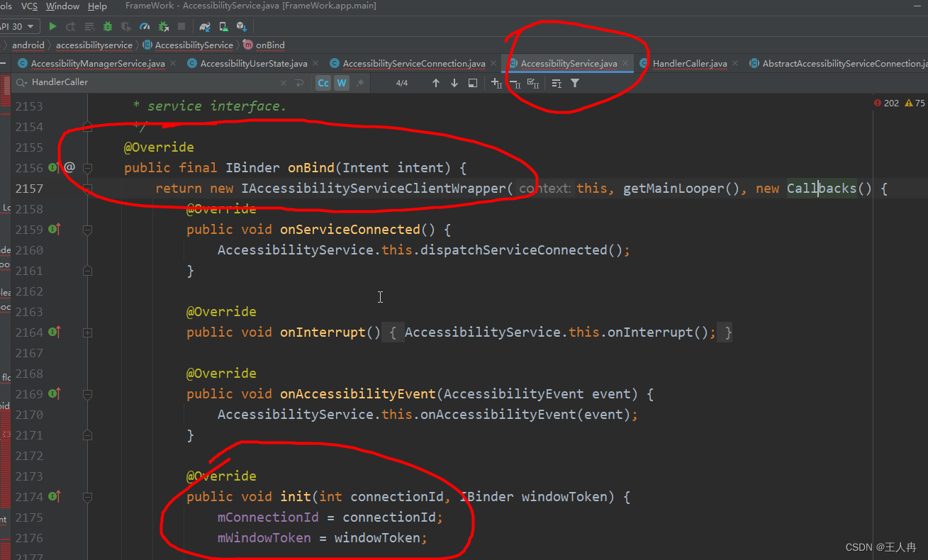Screen dimensions: 928x560
Task: Click on mWindowToken in the code
Action: (264, 538)
